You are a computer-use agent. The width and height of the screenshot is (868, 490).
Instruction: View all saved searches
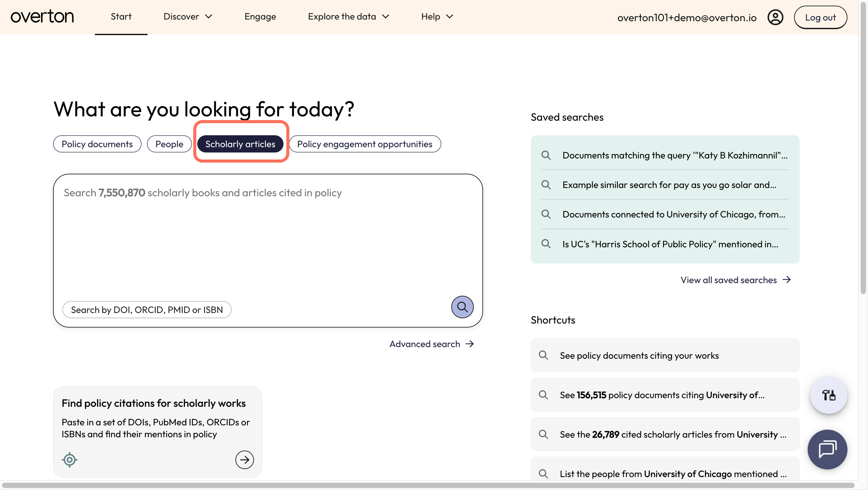click(x=736, y=279)
